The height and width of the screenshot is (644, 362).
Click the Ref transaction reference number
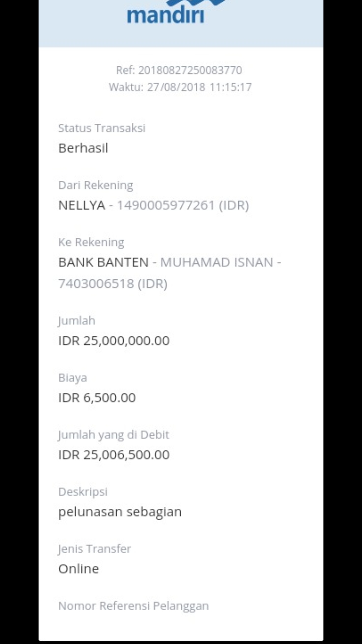click(x=179, y=70)
